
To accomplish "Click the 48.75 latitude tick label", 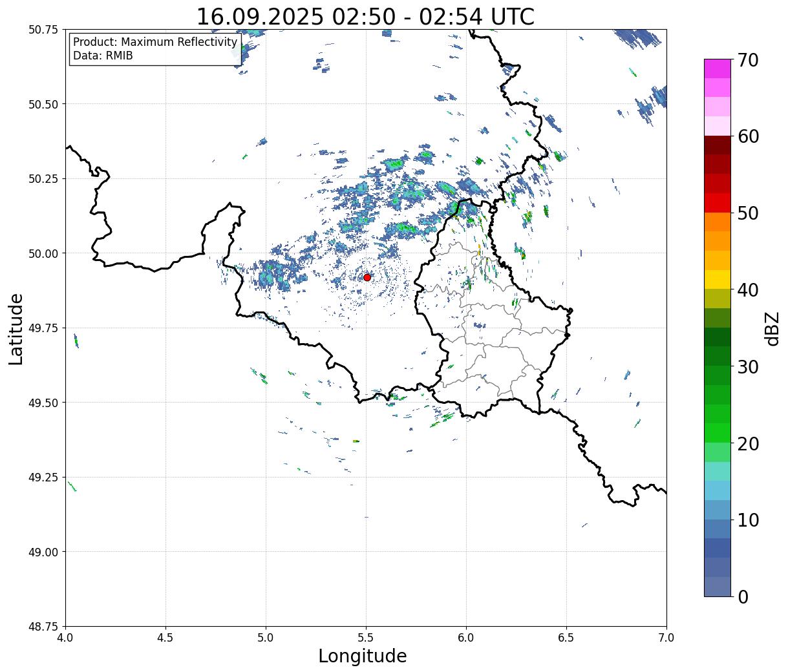I will tap(43, 627).
